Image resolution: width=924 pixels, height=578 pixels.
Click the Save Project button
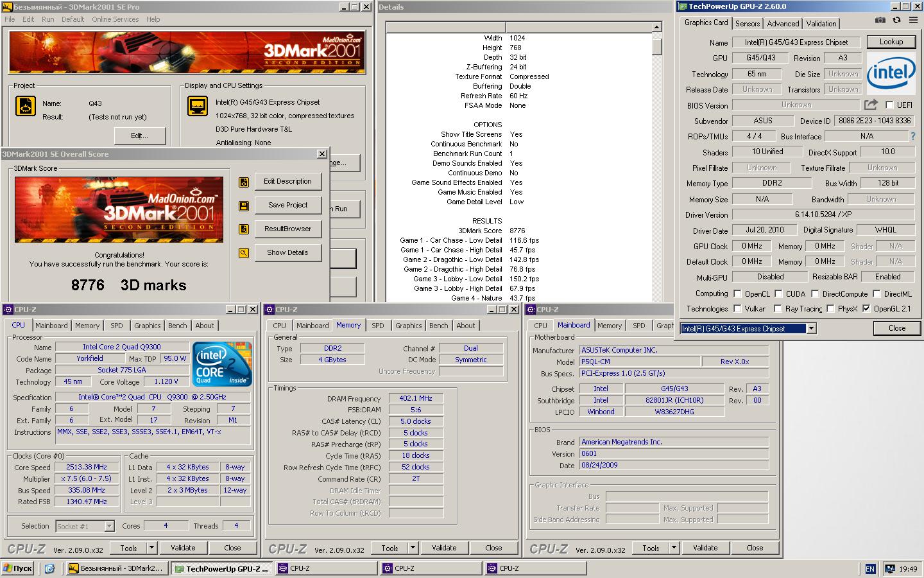point(288,206)
